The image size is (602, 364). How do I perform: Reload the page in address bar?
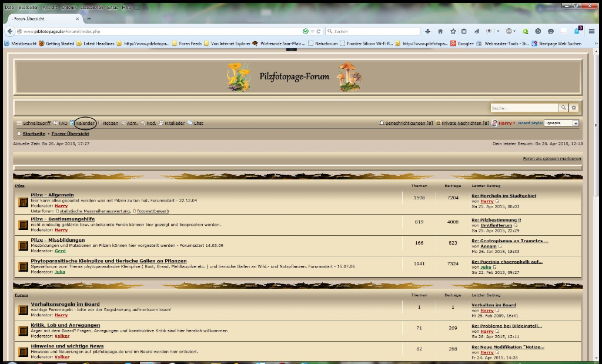pos(319,31)
